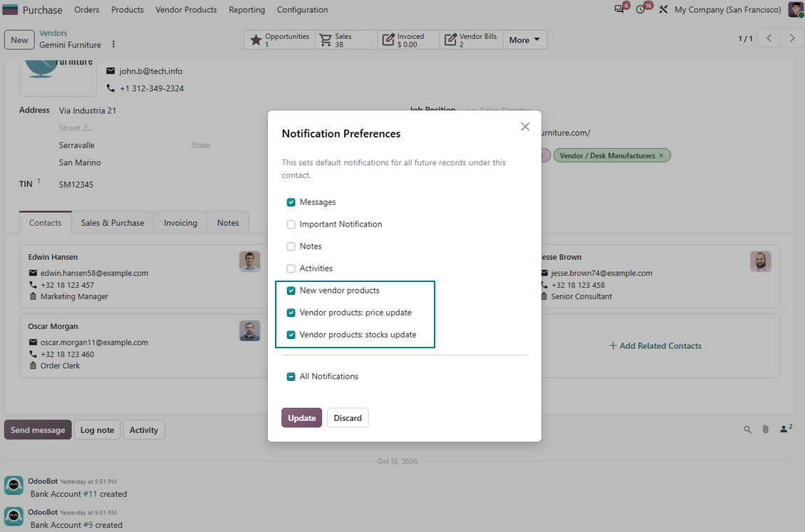Click Add Related Contacts link
Viewport: 805px width, 532px height.
(655, 346)
